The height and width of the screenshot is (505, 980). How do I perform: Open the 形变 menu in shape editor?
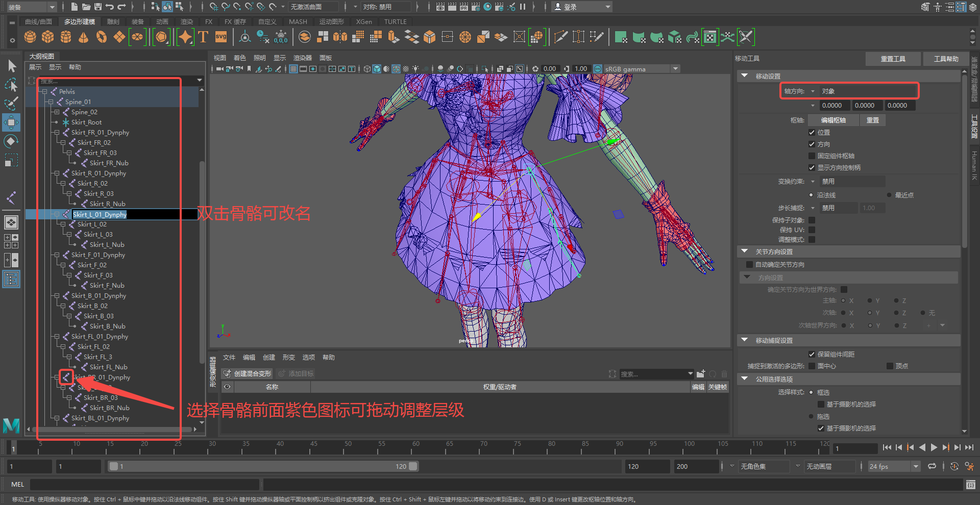pos(289,357)
